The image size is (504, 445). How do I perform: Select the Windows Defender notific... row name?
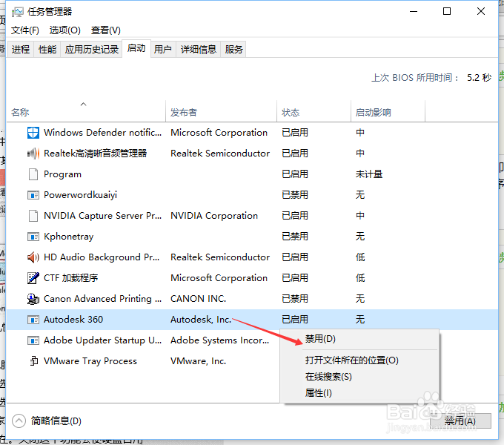click(102, 133)
